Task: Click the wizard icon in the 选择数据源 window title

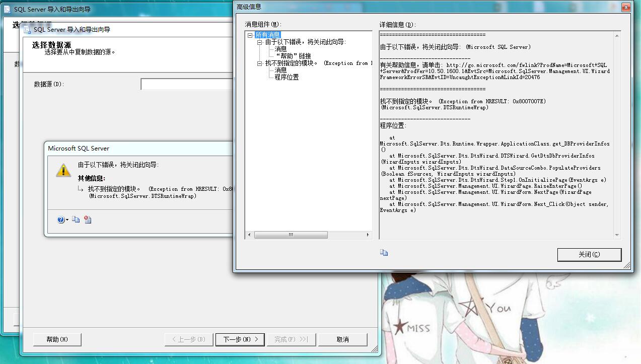Action: click(27, 30)
